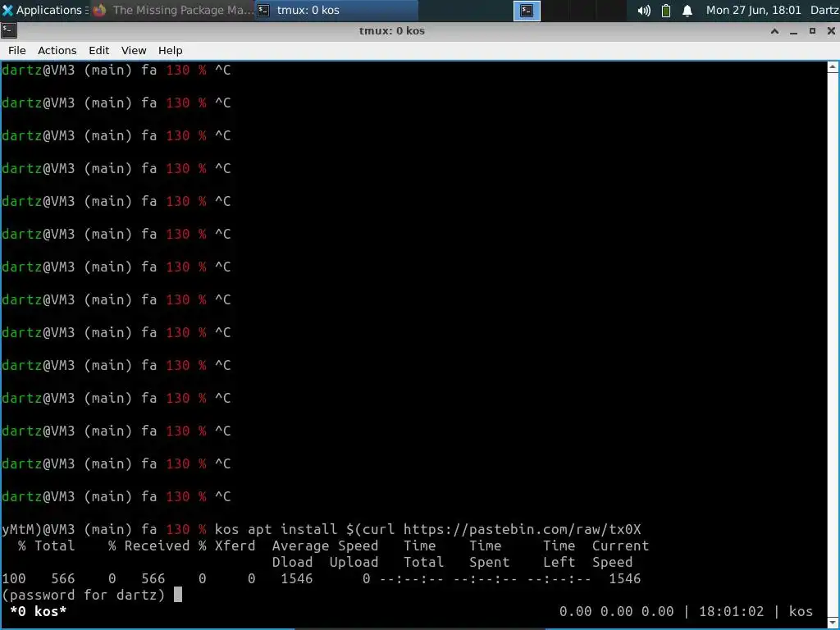The image size is (840, 630).
Task: Click the shade (roll up) window button
Action: (774, 31)
